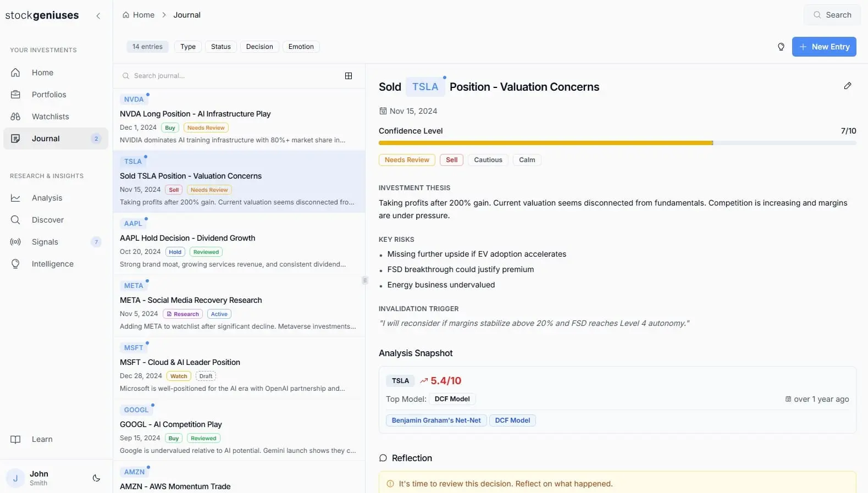Open the Decision filter dropdown
Viewport: 868px width, 493px height.
259,47
